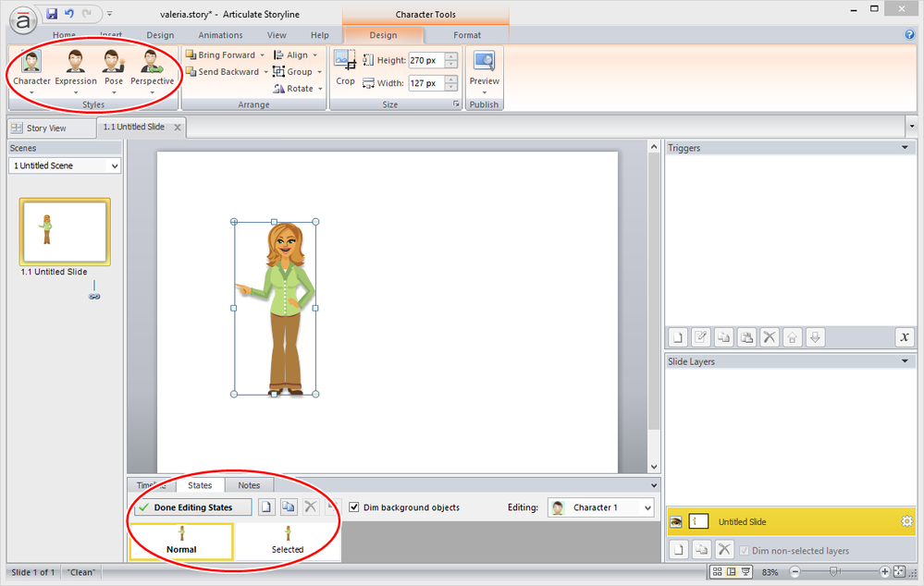Choose the Pose tool
The image size is (924, 586).
pyautogui.click(x=113, y=69)
